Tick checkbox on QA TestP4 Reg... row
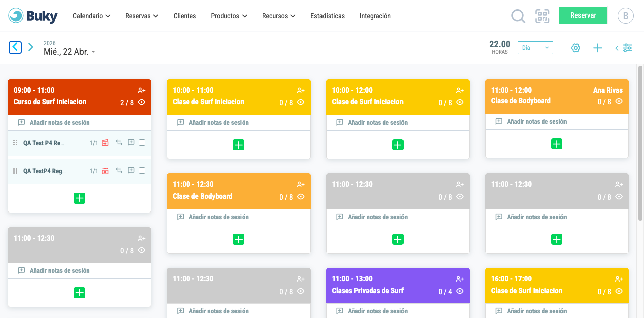644x318 pixels. (x=142, y=171)
